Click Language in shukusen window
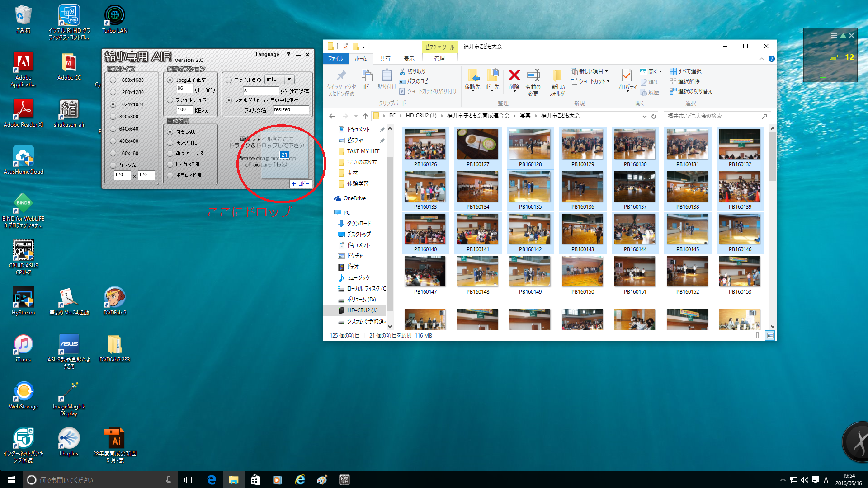Viewport: 868px width, 488px height. (x=267, y=55)
